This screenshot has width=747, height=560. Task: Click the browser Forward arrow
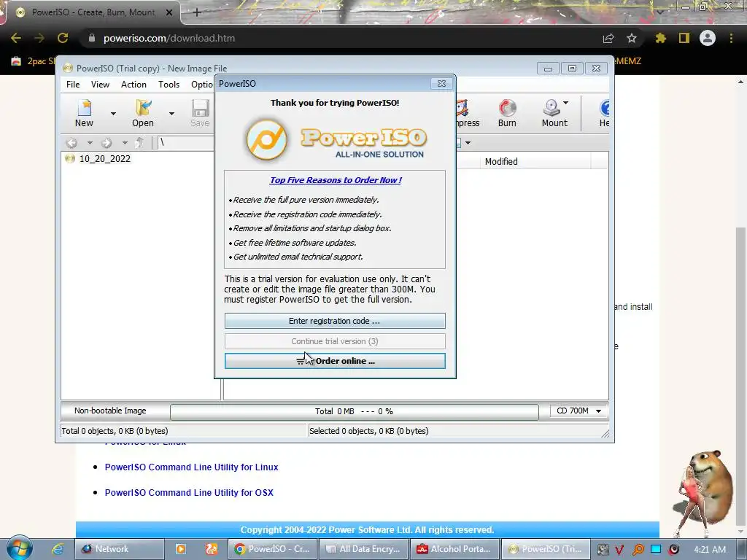point(39,38)
